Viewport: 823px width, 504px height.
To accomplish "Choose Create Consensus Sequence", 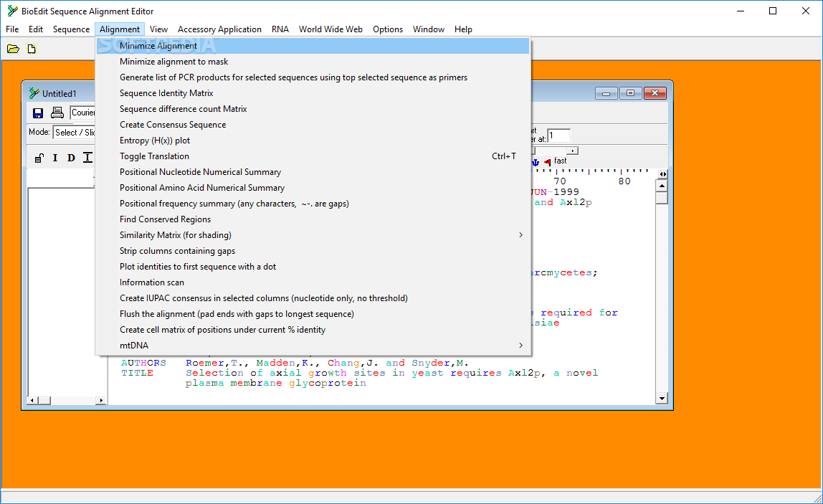I will click(x=313, y=125).
